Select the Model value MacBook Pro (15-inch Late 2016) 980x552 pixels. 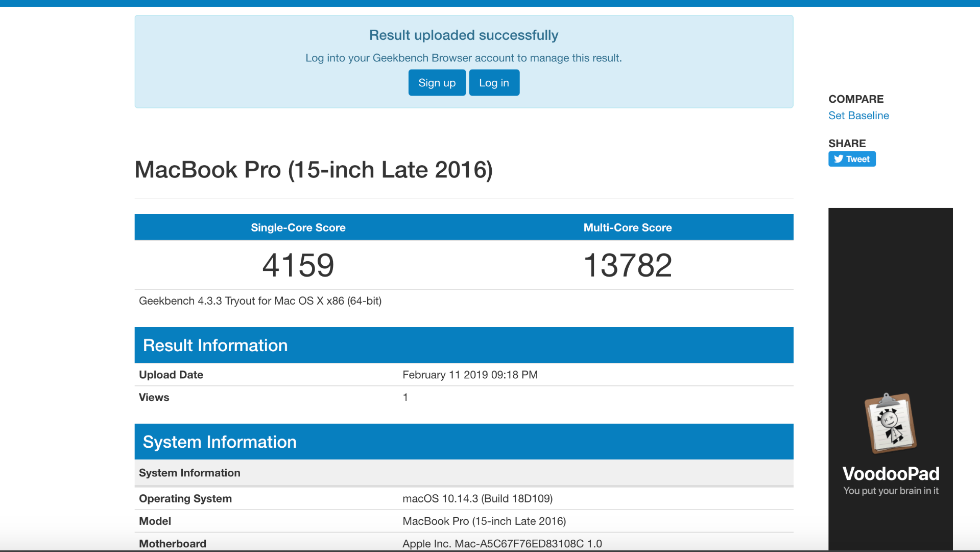tap(484, 521)
